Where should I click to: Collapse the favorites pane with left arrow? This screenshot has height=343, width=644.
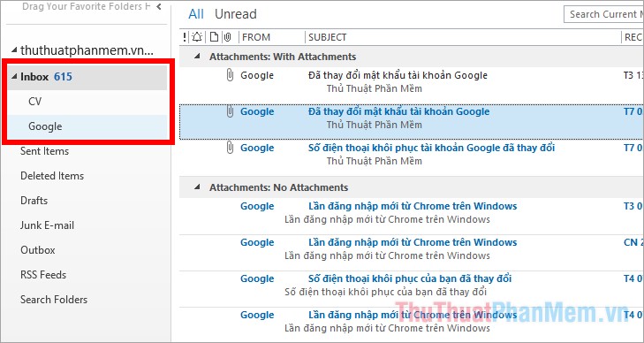point(159,6)
